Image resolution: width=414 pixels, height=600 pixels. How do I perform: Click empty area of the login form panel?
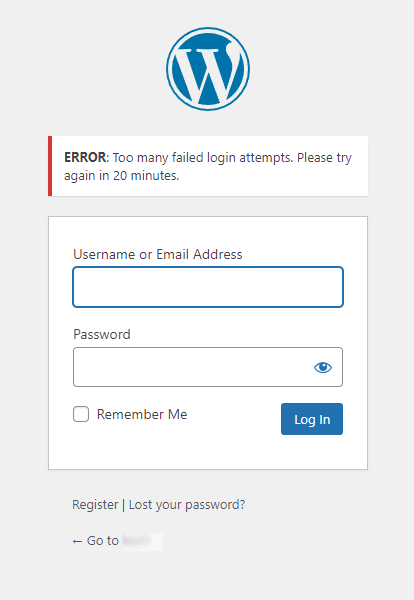pyautogui.click(x=208, y=452)
